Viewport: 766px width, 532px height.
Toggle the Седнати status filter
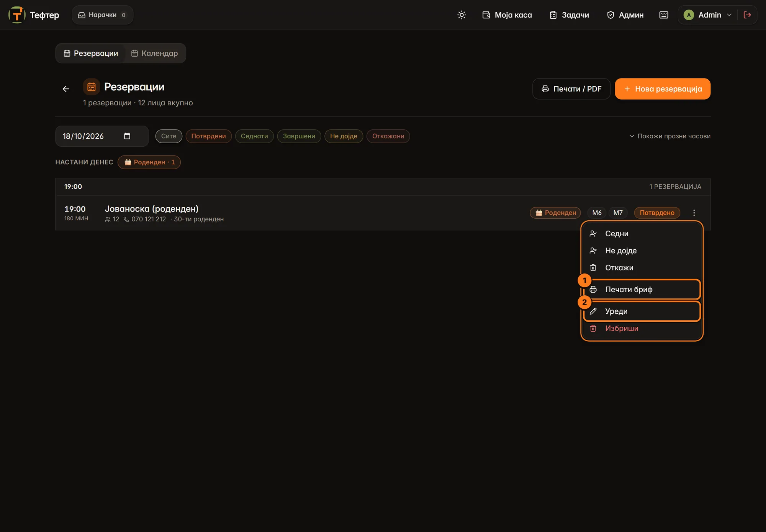pyautogui.click(x=254, y=136)
